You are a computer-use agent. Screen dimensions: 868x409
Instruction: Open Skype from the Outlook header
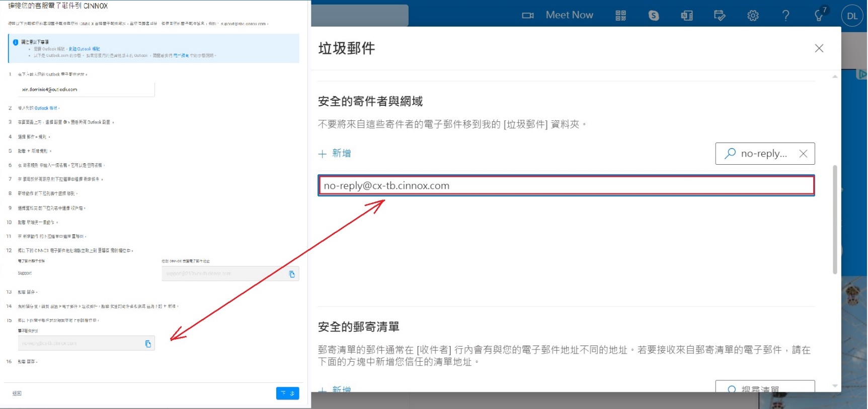pos(654,16)
